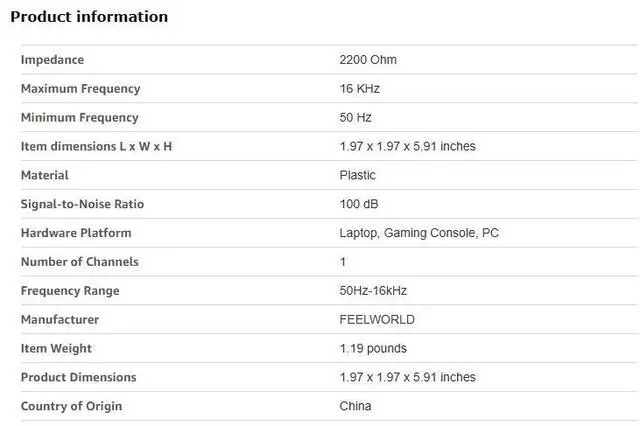The width and height of the screenshot is (640, 426).
Task: Click the Laptop, Gaming Console, PC value
Action: [419, 234]
